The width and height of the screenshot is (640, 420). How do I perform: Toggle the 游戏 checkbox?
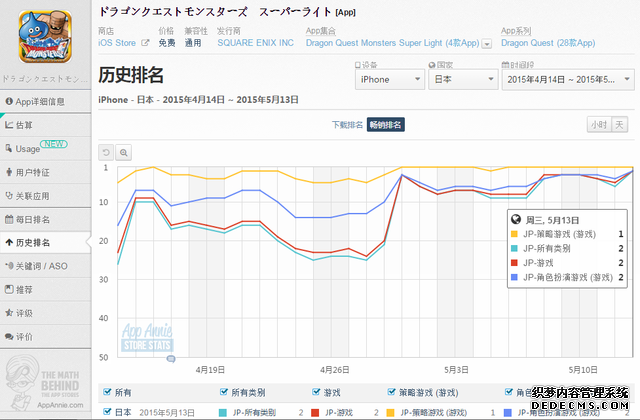pos(316,392)
